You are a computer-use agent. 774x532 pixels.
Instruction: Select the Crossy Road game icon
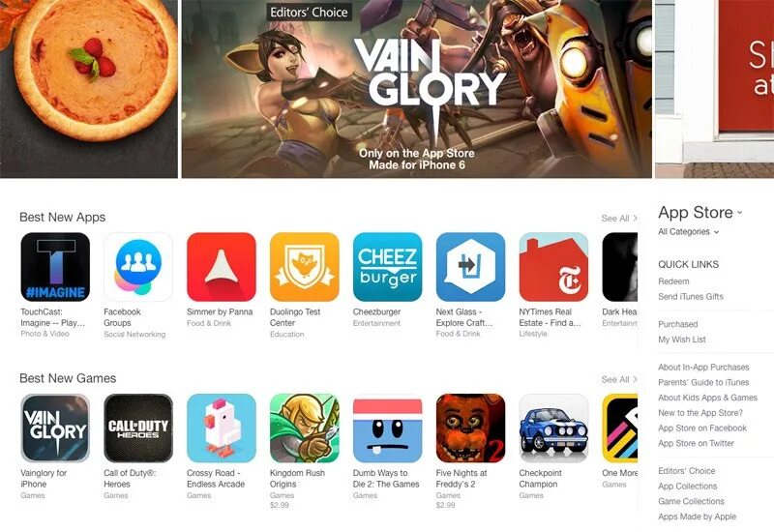click(222, 428)
